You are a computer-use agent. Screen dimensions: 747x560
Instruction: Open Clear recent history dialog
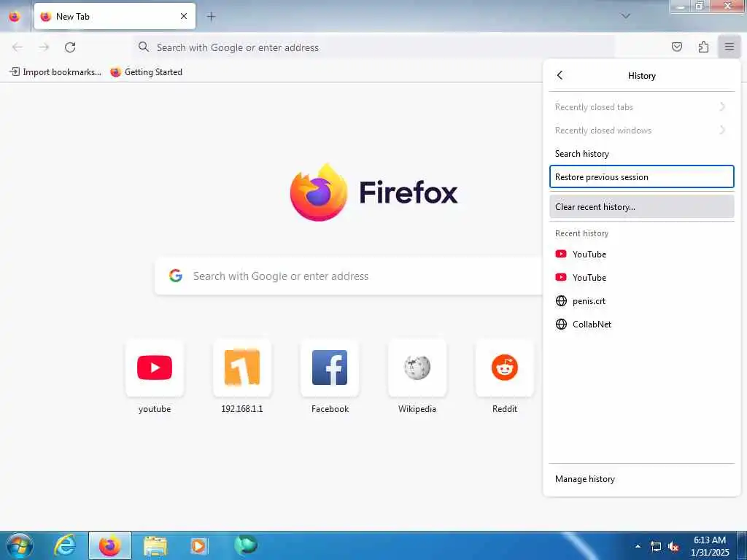[x=642, y=207]
